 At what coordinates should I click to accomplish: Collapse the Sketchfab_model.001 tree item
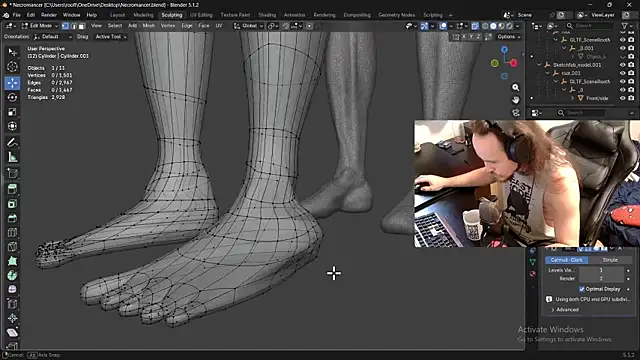pos(539,65)
